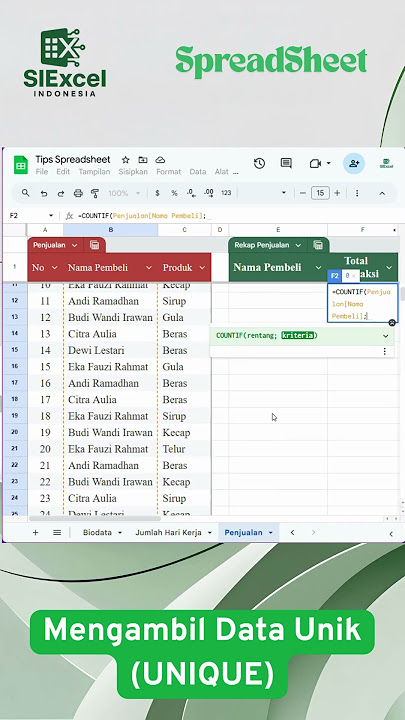The height and width of the screenshot is (720, 405).
Task: Click the formula bar with COUNTIF formula
Action: (234, 215)
